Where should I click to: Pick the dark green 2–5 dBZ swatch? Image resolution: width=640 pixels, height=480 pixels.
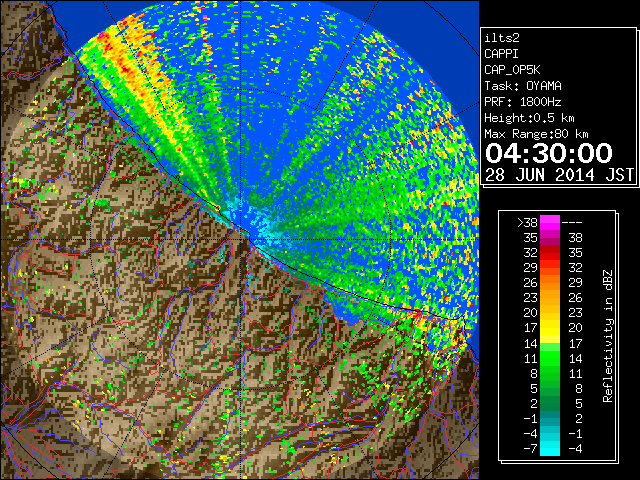pos(550,403)
